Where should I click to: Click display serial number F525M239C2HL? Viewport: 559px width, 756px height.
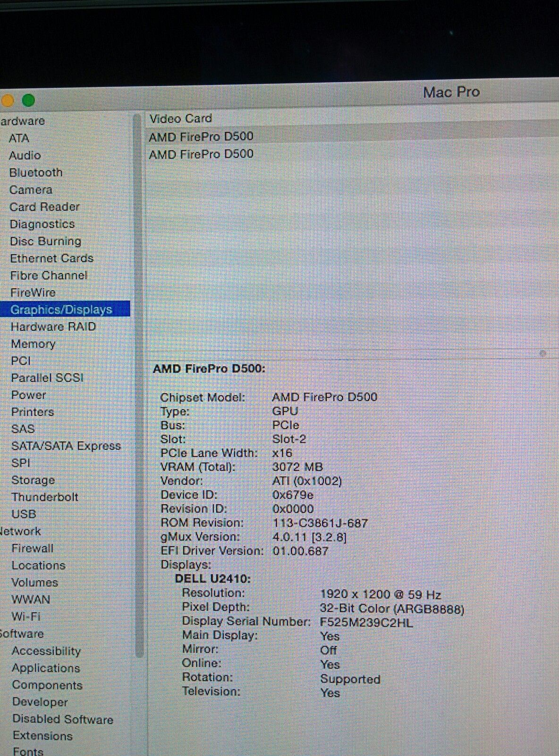pyautogui.click(x=366, y=623)
